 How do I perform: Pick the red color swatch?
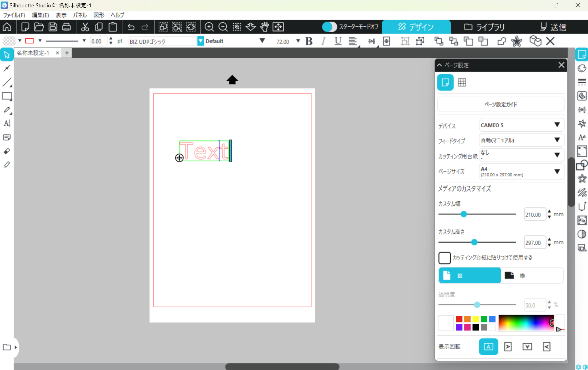point(459,319)
